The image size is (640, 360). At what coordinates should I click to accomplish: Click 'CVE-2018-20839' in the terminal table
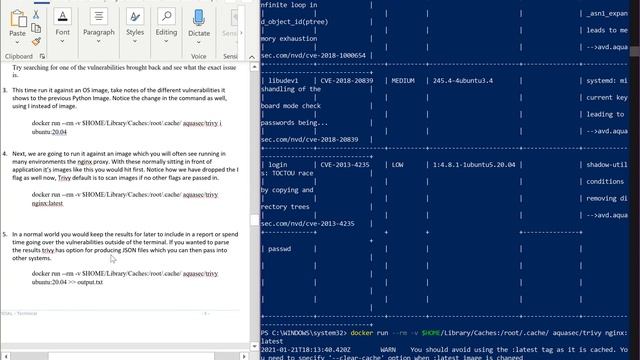point(347,81)
